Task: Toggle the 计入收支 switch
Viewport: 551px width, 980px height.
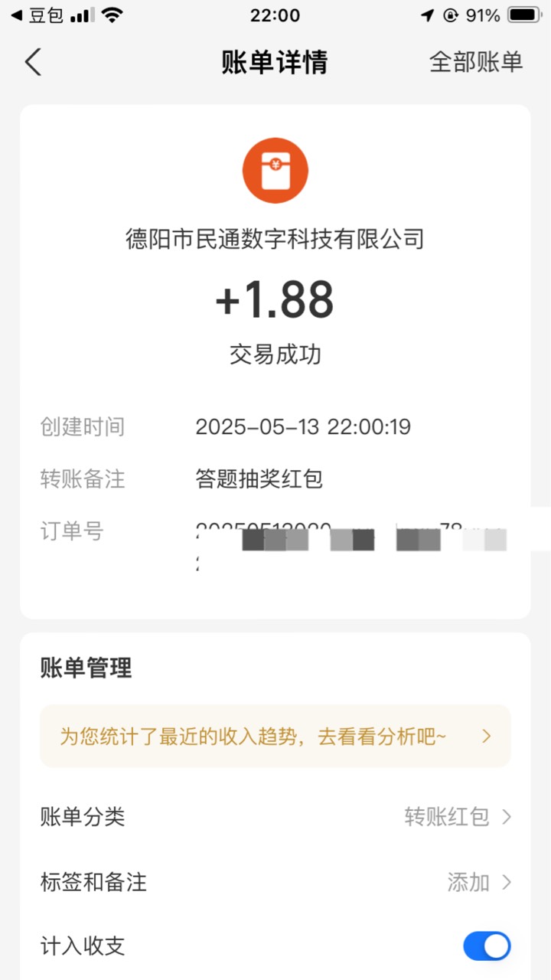Action: [x=487, y=946]
